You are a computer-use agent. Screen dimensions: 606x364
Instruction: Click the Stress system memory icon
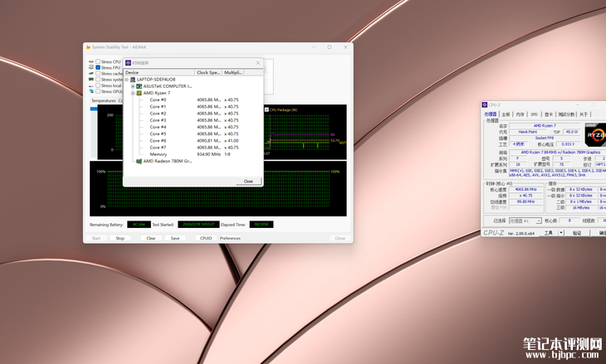pyautogui.click(x=91, y=79)
